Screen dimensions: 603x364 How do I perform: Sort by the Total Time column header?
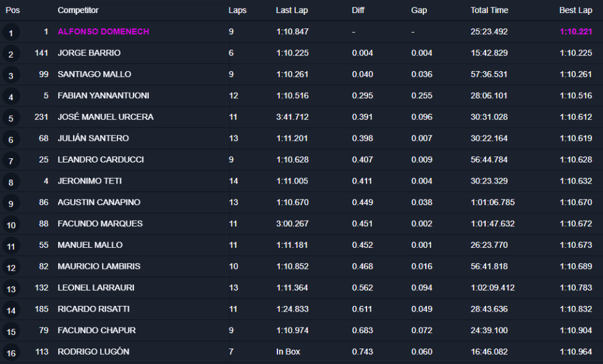(x=489, y=11)
